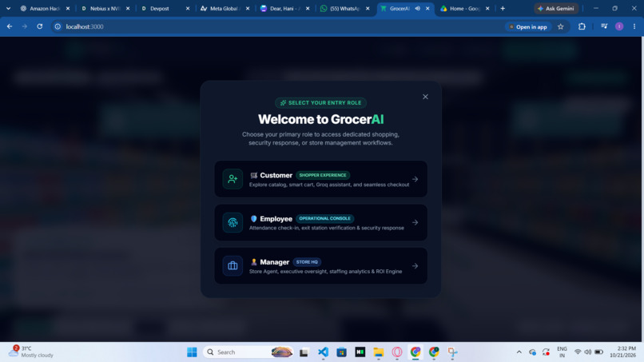Click the Operational Console badge
This screenshot has height=362, width=644.
(324, 219)
